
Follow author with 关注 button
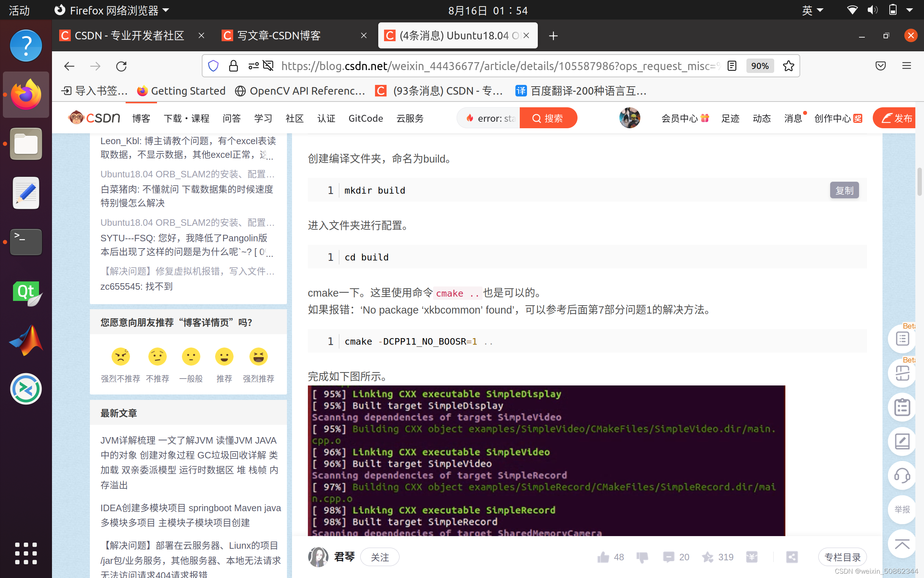380,557
